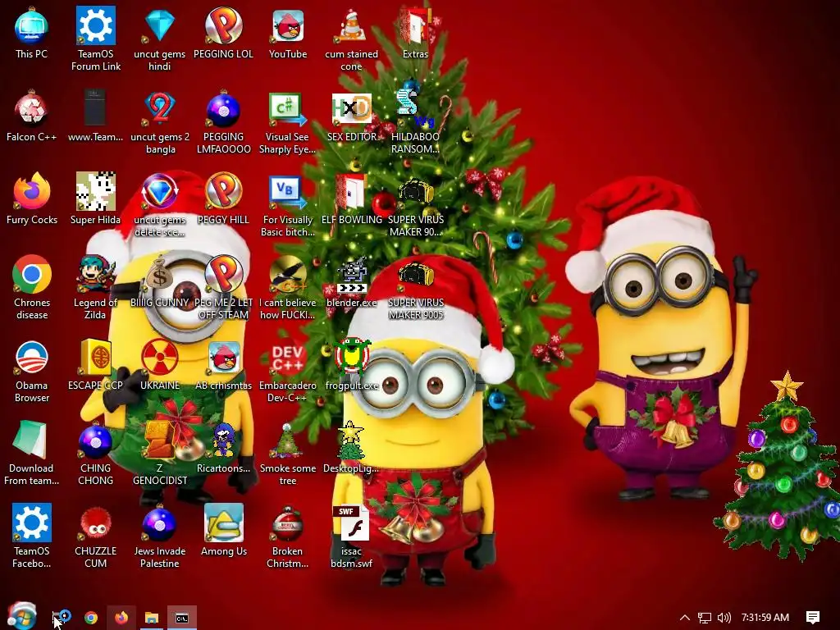Click the 7:31:59 AM taskbar clock
840x630 pixels.
coord(765,618)
